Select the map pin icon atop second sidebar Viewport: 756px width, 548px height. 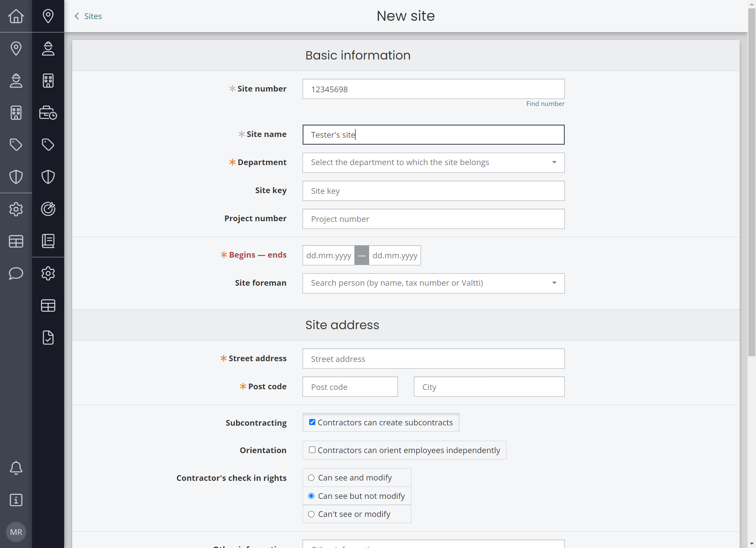point(48,16)
